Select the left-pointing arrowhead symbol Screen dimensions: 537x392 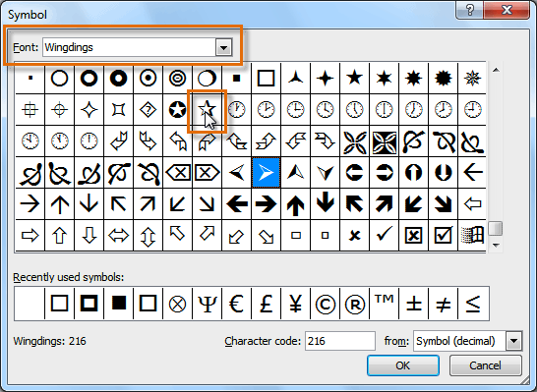click(237, 173)
